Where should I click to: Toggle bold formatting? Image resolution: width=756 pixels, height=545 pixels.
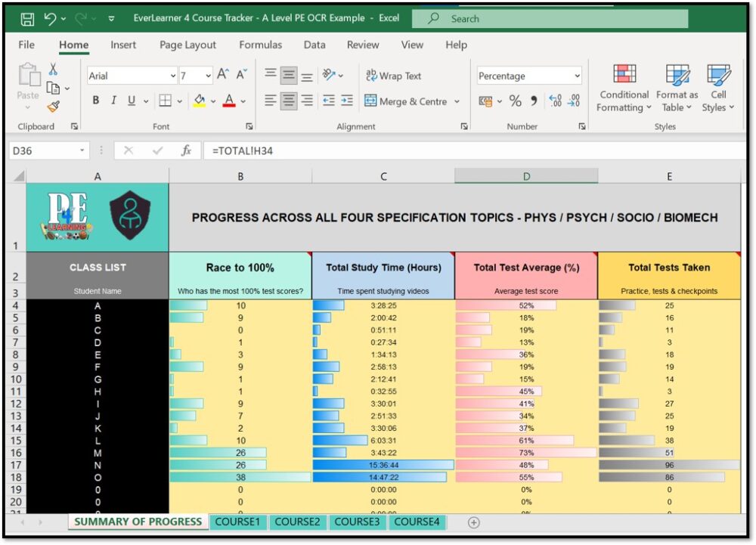tap(95, 99)
